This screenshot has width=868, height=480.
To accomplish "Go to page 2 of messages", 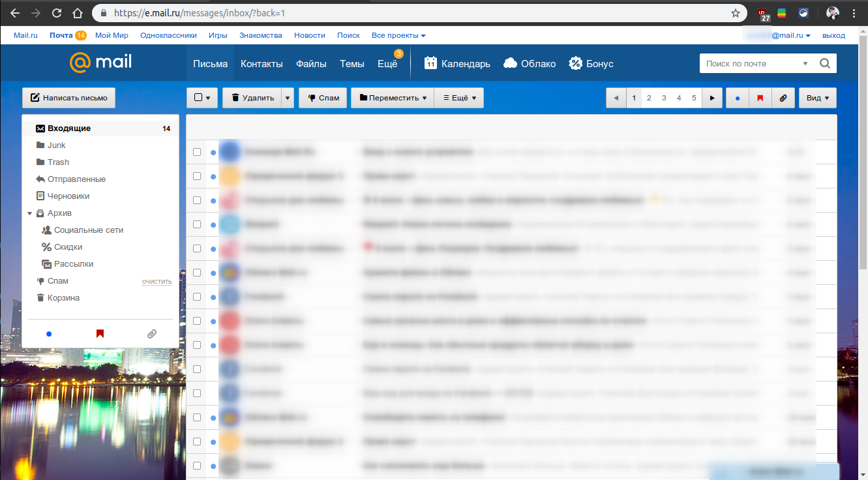I will point(649,98).
